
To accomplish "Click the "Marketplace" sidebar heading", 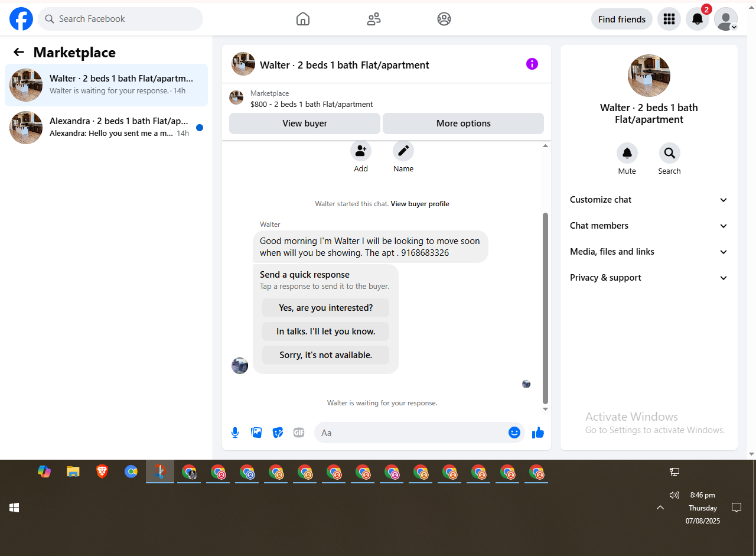I will pyautogui.click(x=74, y=53).
